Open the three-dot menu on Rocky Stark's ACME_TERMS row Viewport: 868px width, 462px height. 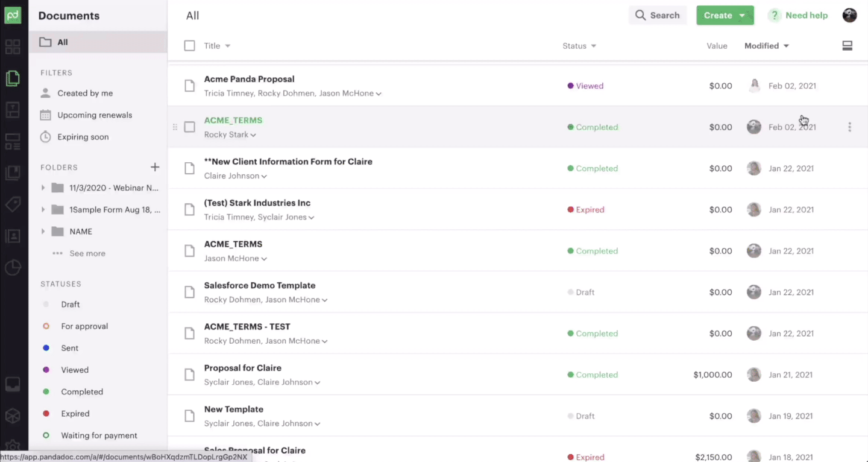pyautogui.click(x=849, y=127)
